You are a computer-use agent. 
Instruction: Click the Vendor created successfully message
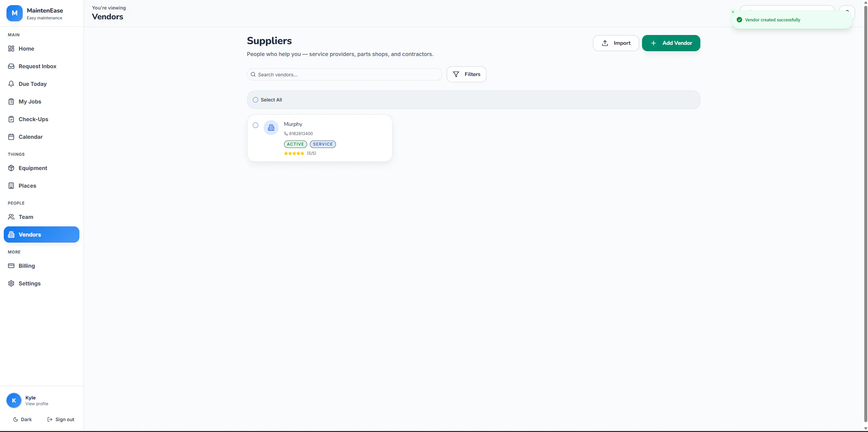click(772, 20)
